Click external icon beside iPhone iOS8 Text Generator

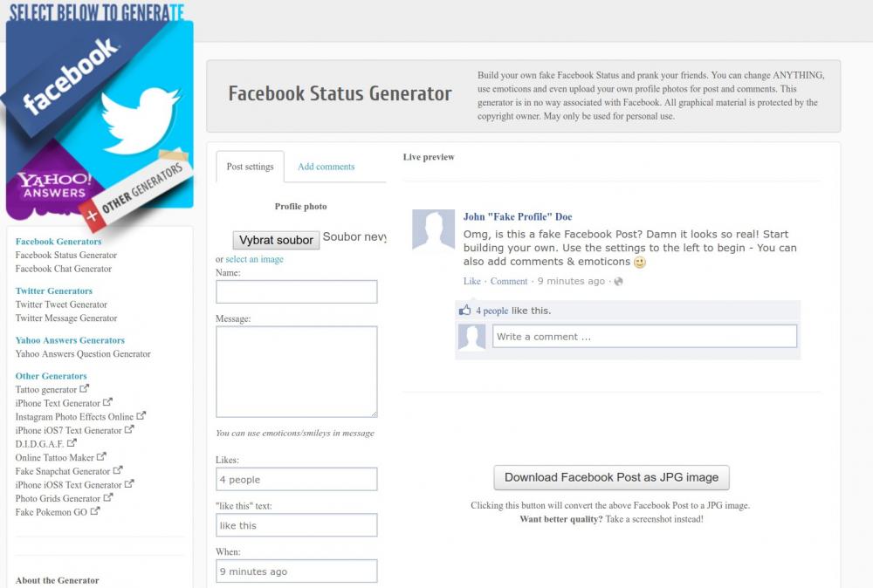pyautogui.click(x=129, y=483)
